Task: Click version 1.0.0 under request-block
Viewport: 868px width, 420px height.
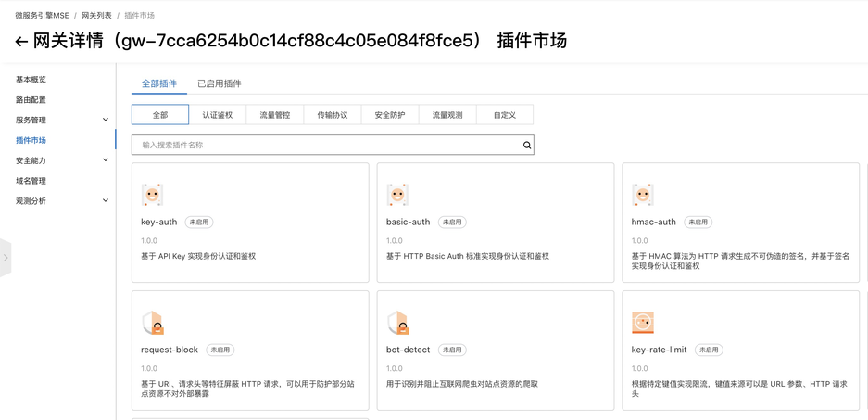Action: 149,368
